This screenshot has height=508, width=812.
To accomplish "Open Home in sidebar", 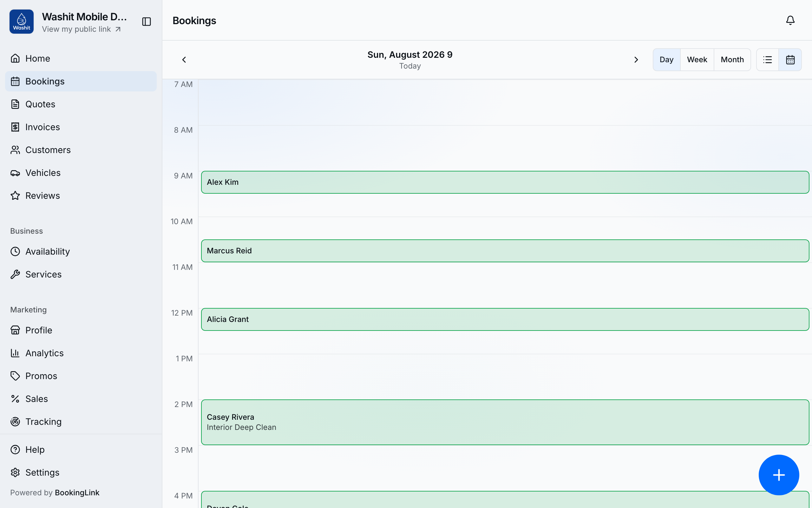I will 81,58.
